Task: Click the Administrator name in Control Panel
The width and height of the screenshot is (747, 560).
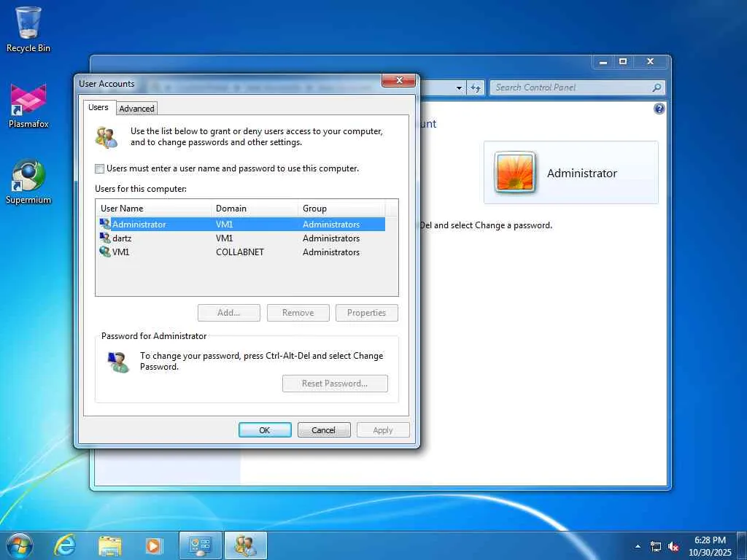Action: [x=581, y=174]
